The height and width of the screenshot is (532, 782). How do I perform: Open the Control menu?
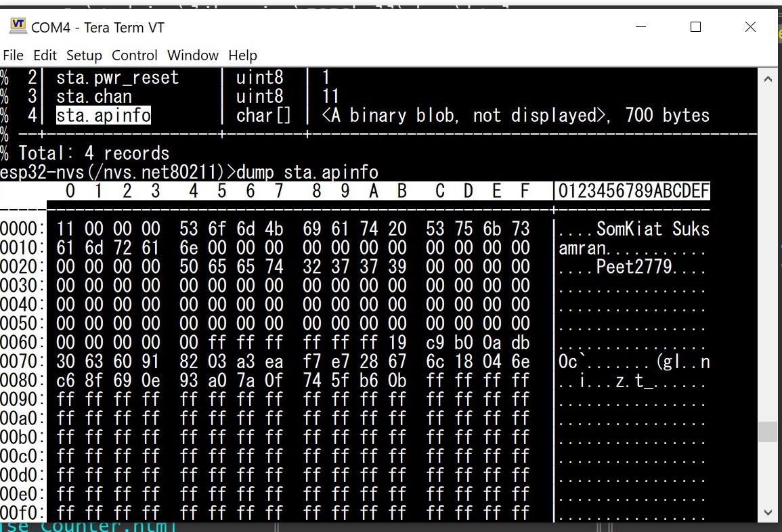click(x=134, y=56)
